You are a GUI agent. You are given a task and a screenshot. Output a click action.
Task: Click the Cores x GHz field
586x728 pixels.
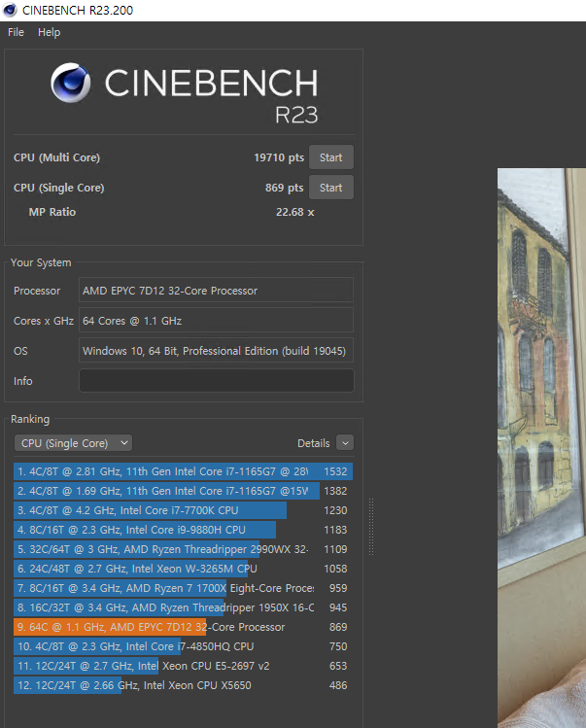216,321
